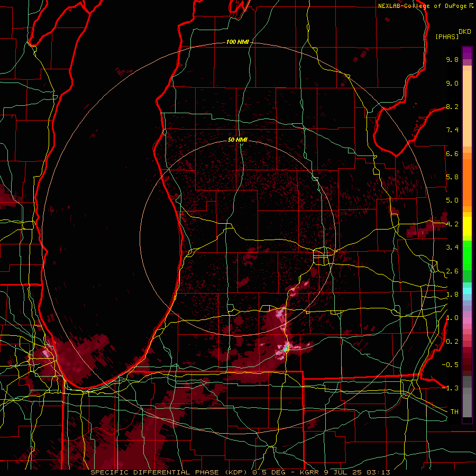Image resolution: width=476 pixels, height=476 pixels.
Task: Click the 9.8 value on the color scale
Action: [452, 59]
